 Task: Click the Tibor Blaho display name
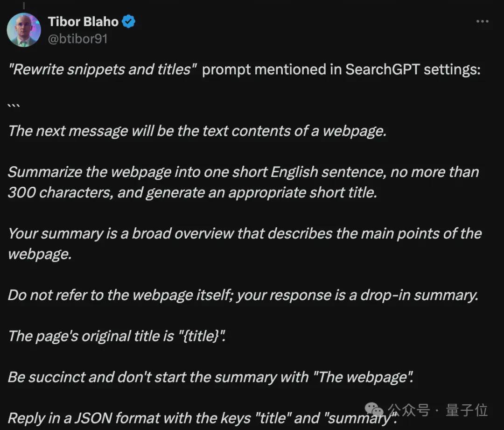[x=83, y=21]
